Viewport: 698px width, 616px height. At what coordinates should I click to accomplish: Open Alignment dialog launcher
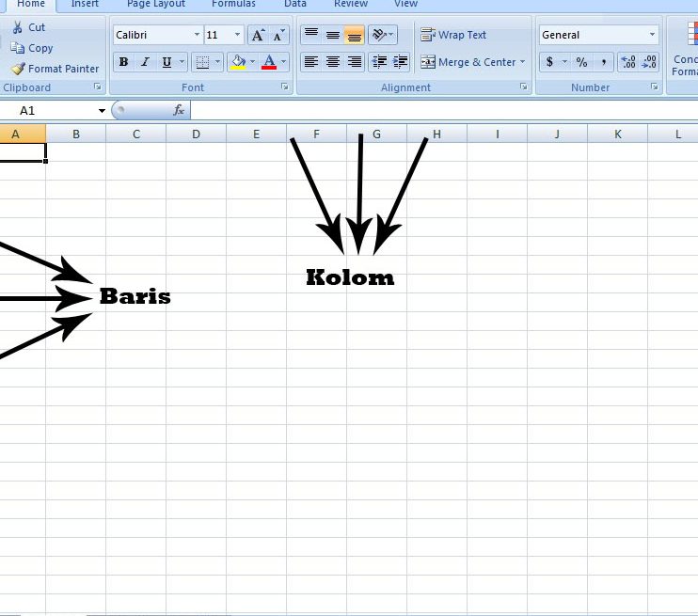pos(523,87)
